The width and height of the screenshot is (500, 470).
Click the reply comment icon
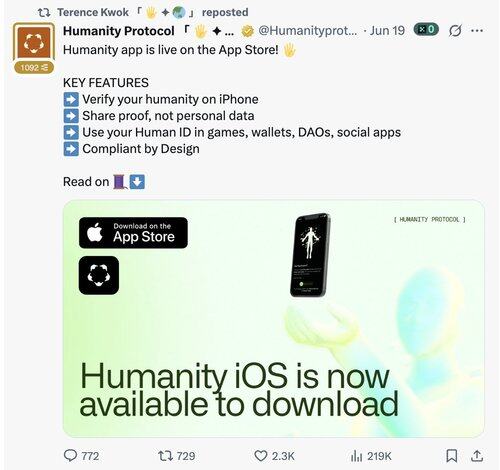(70, 455)
